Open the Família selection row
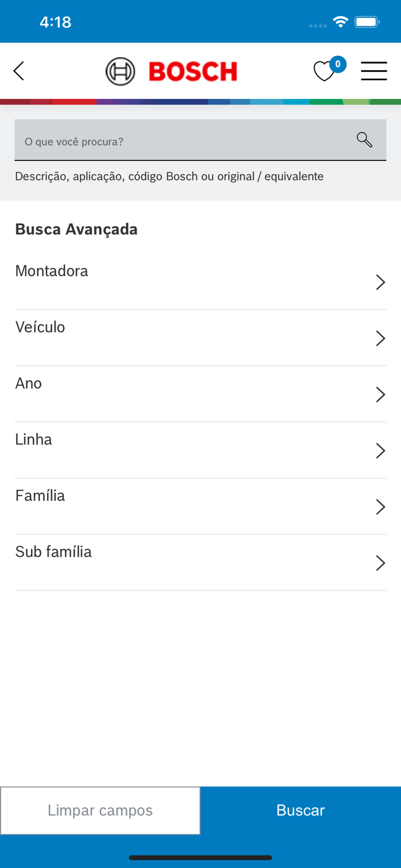401x868 pixels. coord(200,506)
